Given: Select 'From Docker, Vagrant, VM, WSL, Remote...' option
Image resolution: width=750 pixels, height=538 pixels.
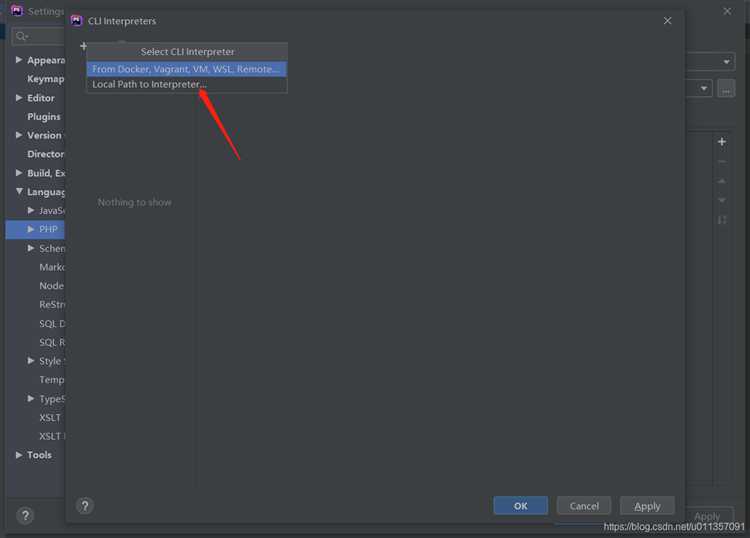Looking at the screenshot, I should (187, 69).
